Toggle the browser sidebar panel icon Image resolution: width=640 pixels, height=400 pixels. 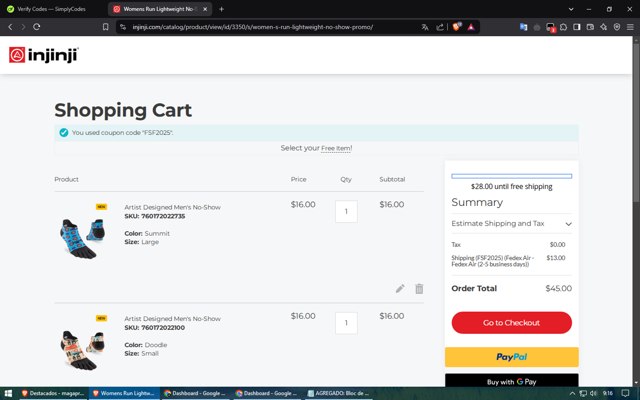point(577,27)
